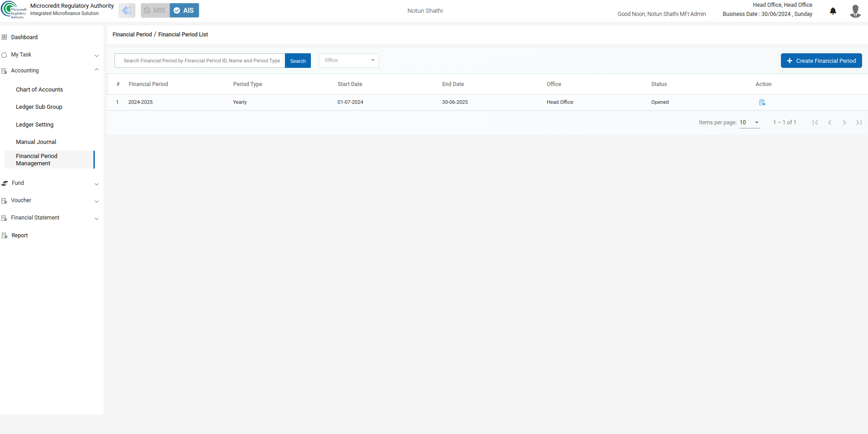Switch to the AIS module
Screen dimensions: 868x434
point(184,10)
